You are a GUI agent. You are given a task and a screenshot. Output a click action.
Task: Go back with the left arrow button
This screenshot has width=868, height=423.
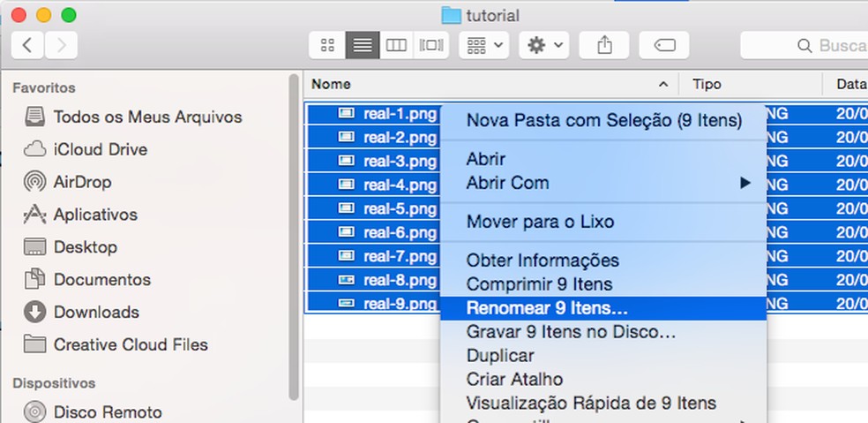click(x=27, y=45)
